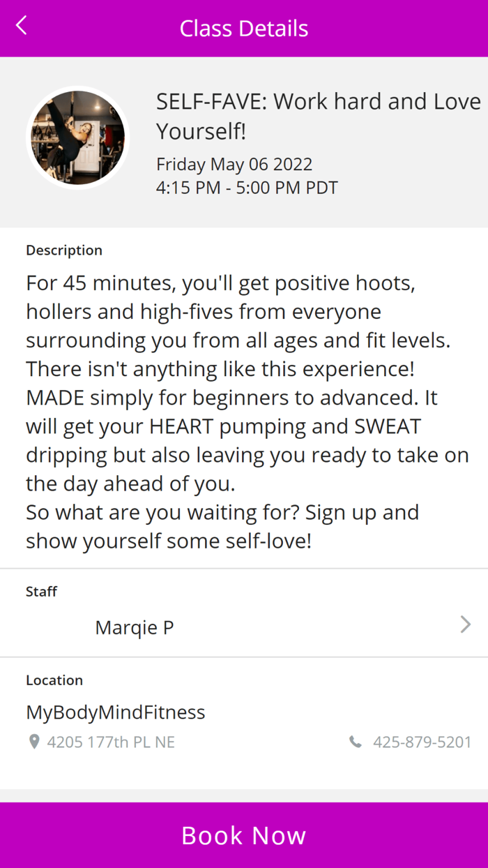The width and height of the screenshot is (488, 868).
Task: Open the Description section heading
Action: (x=63, y=250)
